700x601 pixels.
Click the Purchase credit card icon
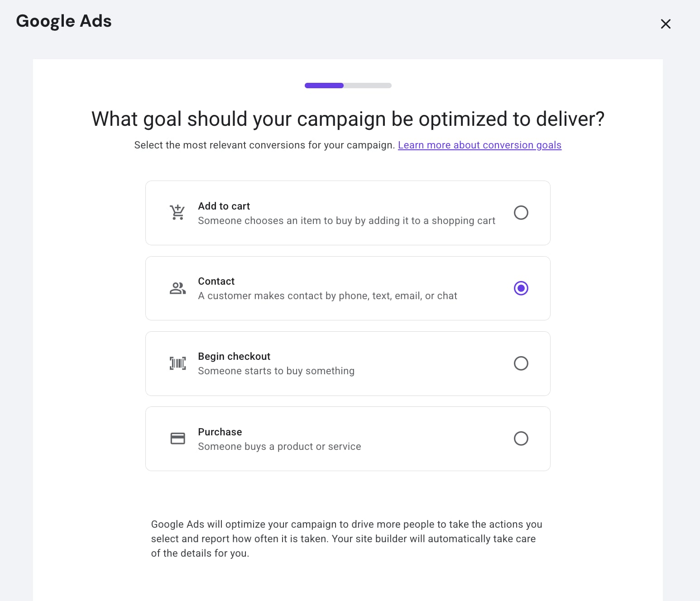pyautogui.click(x=177, y=439)
